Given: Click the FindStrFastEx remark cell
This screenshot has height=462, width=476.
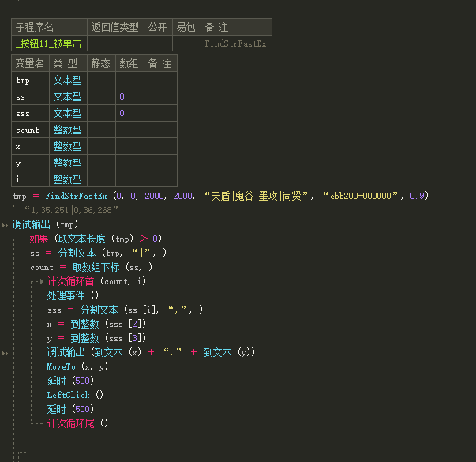Looking at the screenshot, I should click(236, 43).
